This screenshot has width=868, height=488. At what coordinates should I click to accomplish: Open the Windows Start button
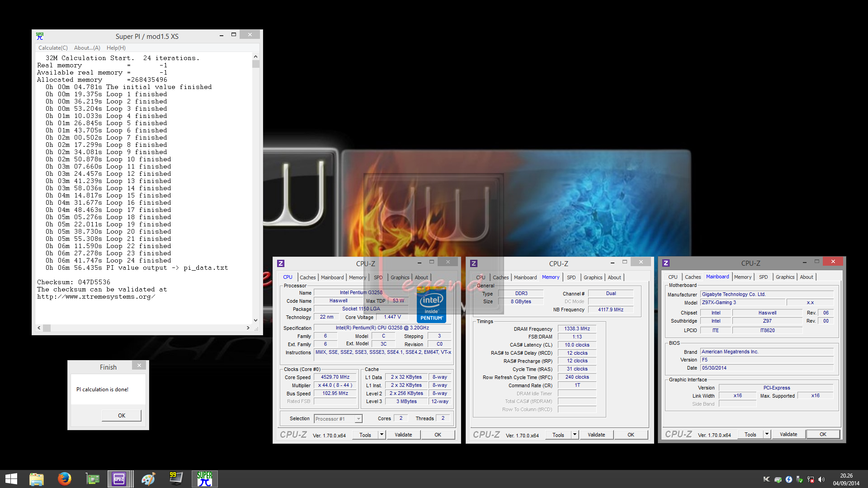[11, 479]
